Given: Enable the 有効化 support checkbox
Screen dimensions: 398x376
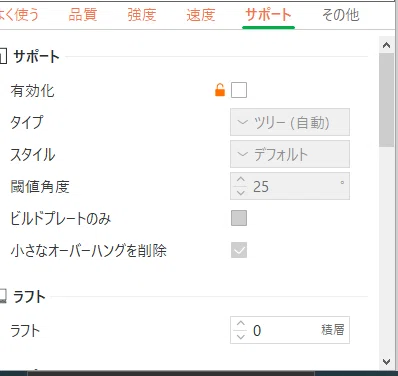Looking at the screenshot, I should [x=239, y=90].
